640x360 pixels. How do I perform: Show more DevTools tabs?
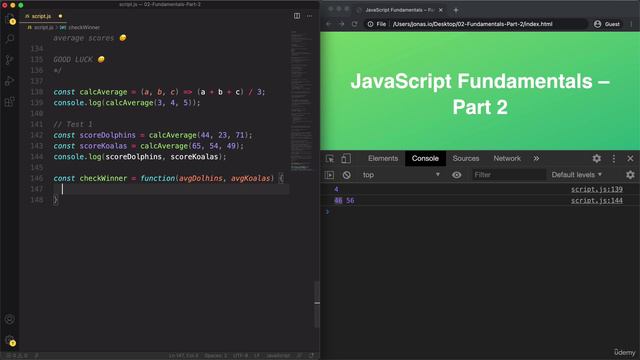[536, 158]
